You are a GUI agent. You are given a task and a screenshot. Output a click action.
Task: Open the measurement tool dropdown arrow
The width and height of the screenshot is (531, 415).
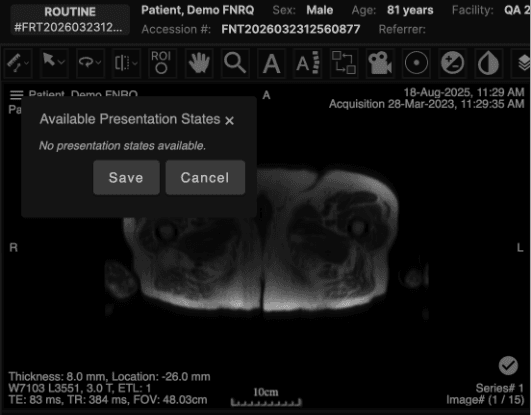[x=27, y=63]
